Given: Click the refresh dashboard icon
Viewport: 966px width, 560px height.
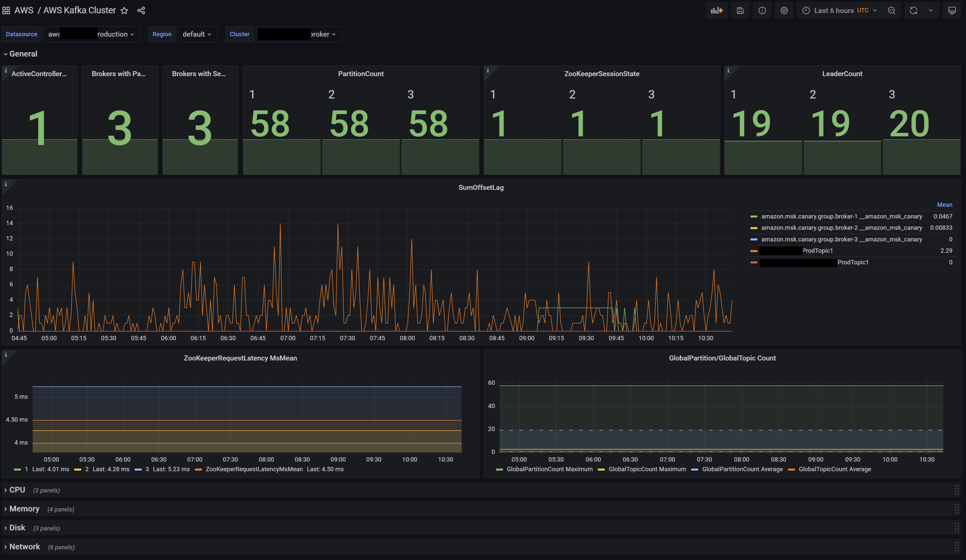Looking at the screenshot, I should pos(913,10).
